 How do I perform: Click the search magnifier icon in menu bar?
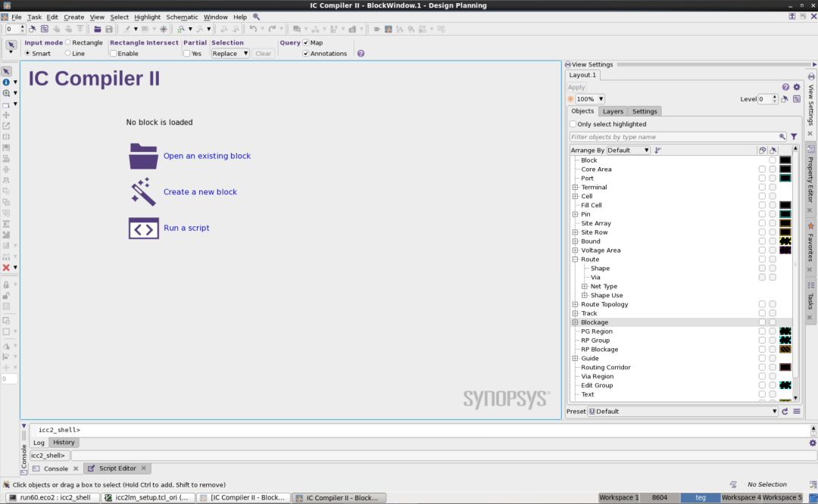(x=256, y=17)
